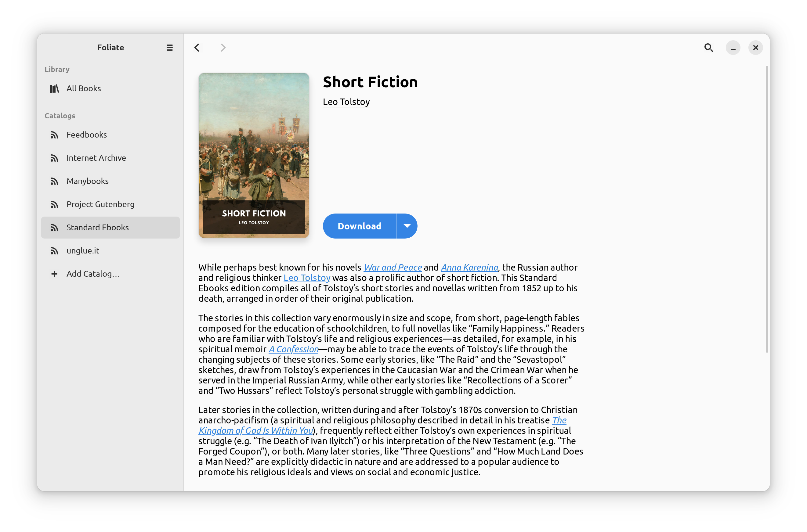
Task: Click the Foliate title in sidebar header
Action: 110,48
